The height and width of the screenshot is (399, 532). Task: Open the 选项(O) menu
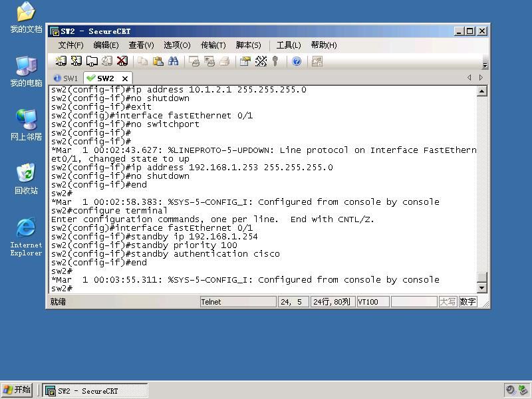click(x=177, y=45)
